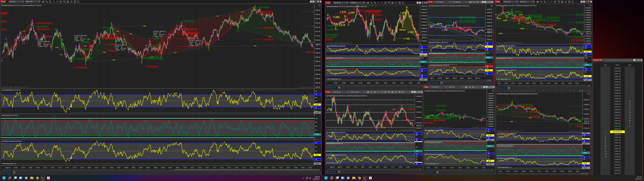Click the Sell column header in SuperDOM
644x181 pixels.
pos(630,65)
